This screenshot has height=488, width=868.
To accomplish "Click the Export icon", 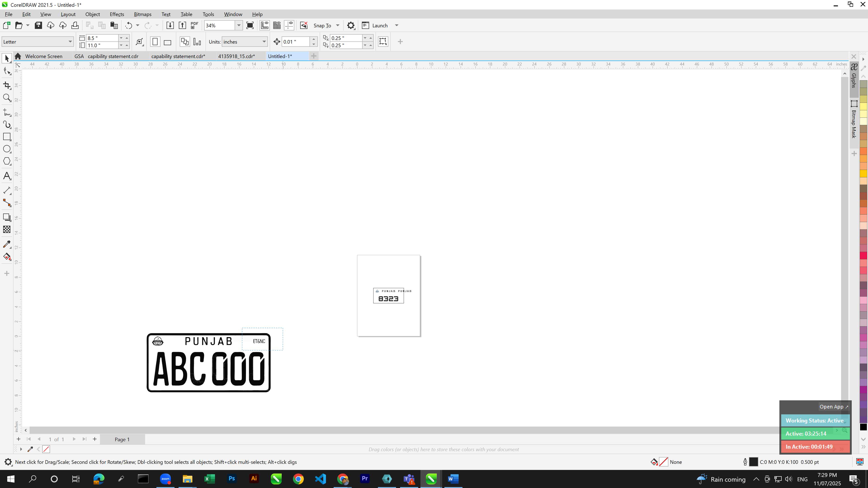I will click(182, 25).
